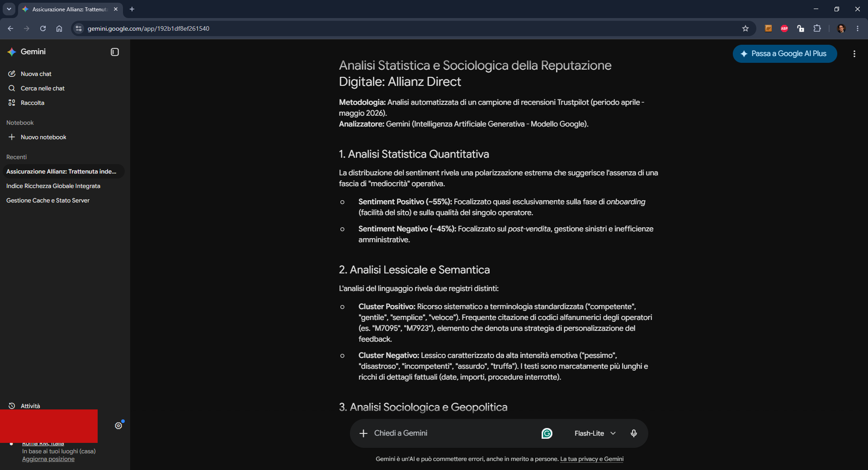Open Indice Ricchezza Globale Integrata chat
This screenshot has width=868, height=470.
tap(53, 186)
